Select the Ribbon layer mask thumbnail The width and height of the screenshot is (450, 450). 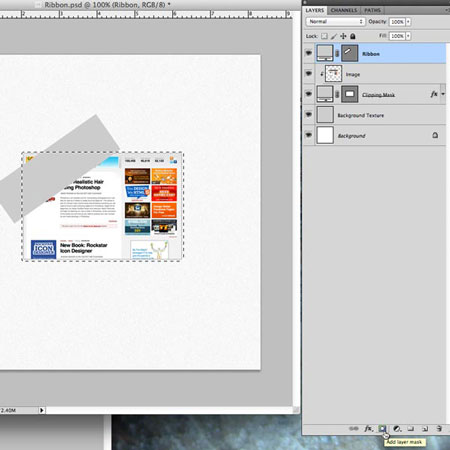350,53
